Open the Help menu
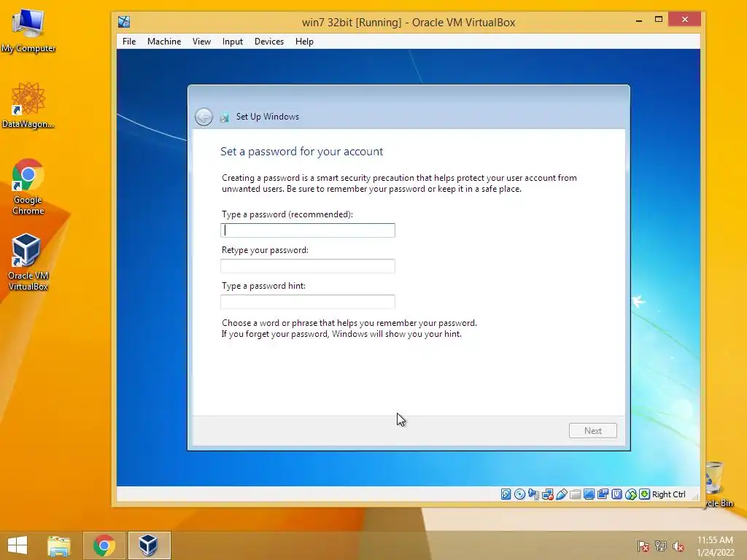The height and width of the screenshot is (560, 747). click(304, 42)
